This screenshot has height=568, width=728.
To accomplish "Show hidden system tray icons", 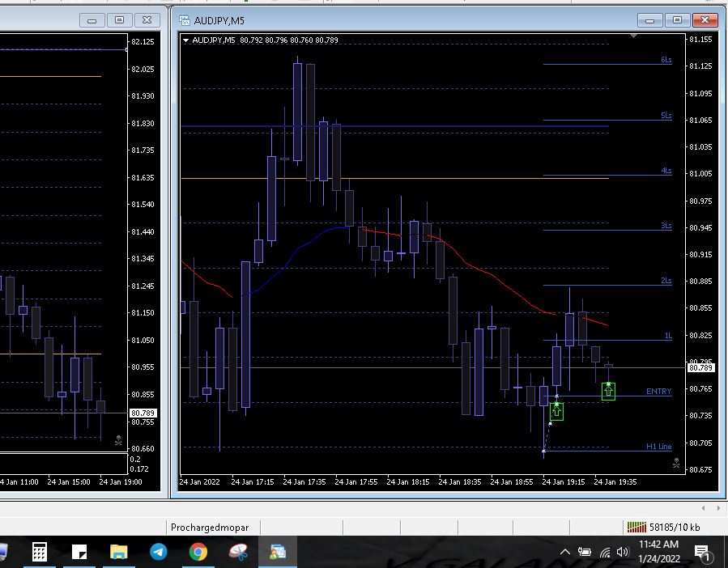I will click(x=564, y=552).
